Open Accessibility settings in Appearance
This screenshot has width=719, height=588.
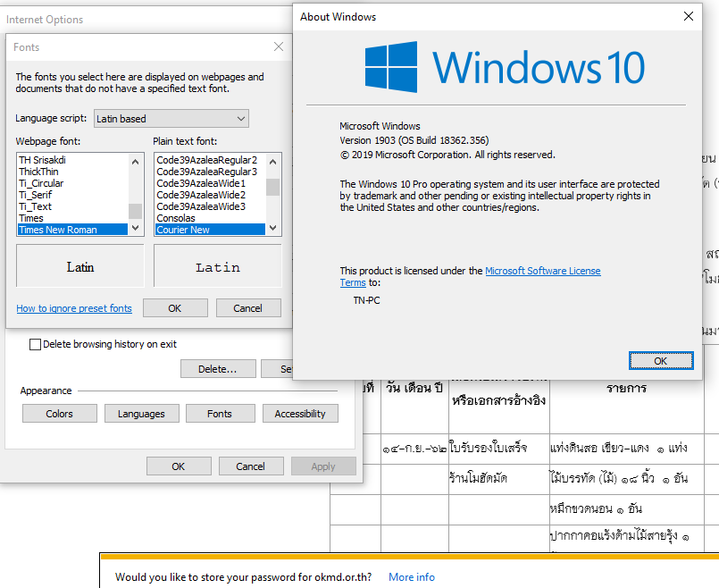coord(300,414)
